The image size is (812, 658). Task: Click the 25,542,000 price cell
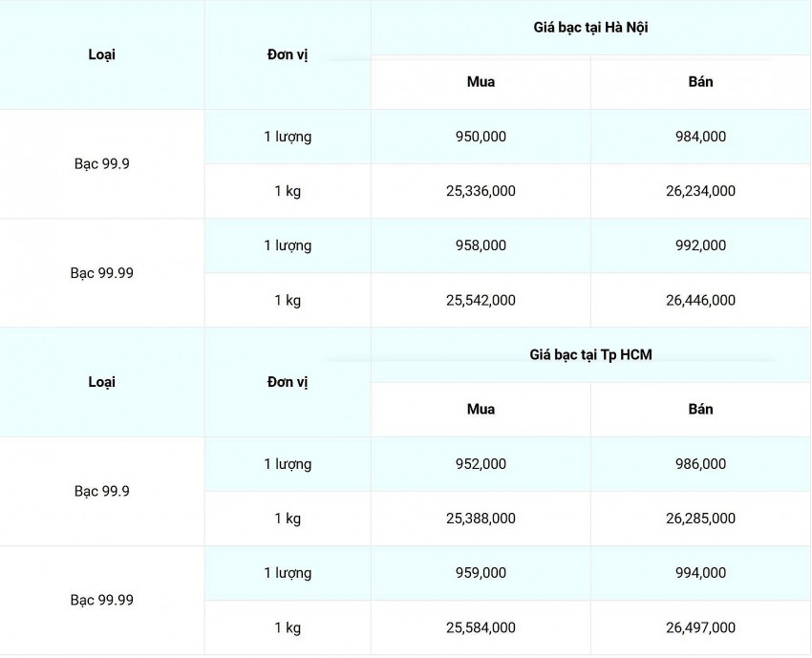pos(481,300)
